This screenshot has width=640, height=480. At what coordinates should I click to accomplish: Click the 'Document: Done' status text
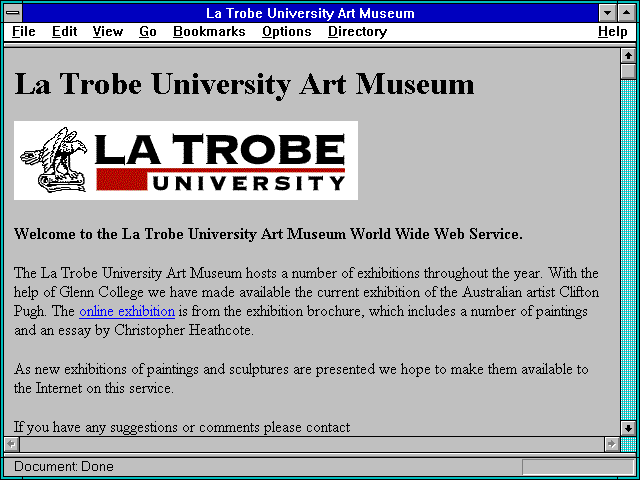pos(64,467)
